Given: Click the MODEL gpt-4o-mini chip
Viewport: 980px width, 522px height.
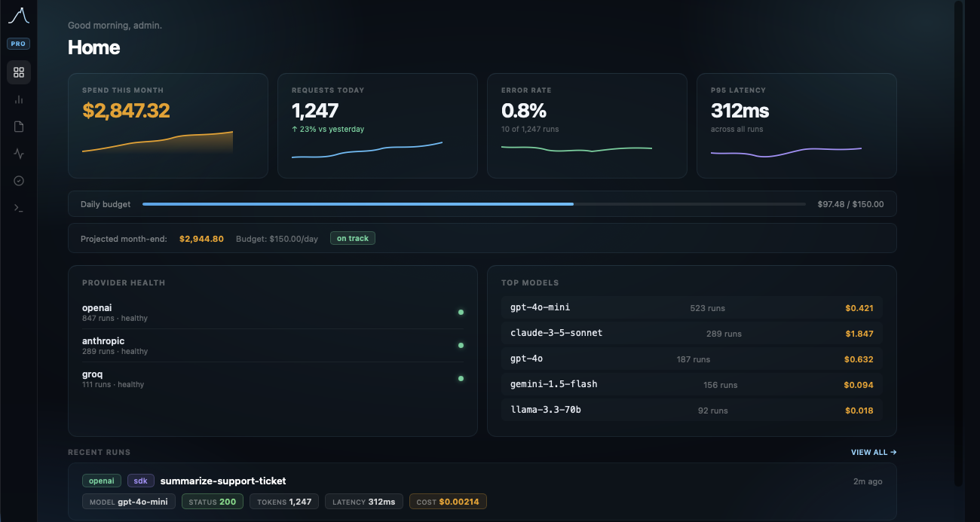Looking at the screenshot, I should (129, 502).
